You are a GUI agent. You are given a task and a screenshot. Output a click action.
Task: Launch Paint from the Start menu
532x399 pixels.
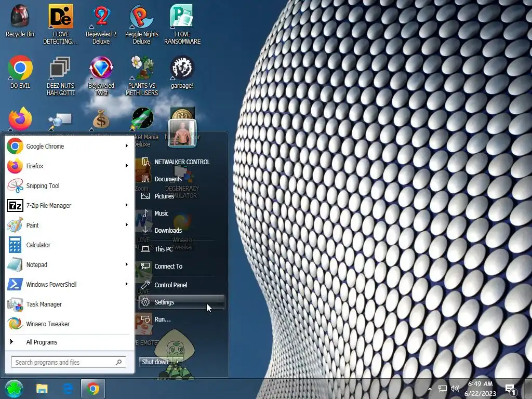pos(68,225)
